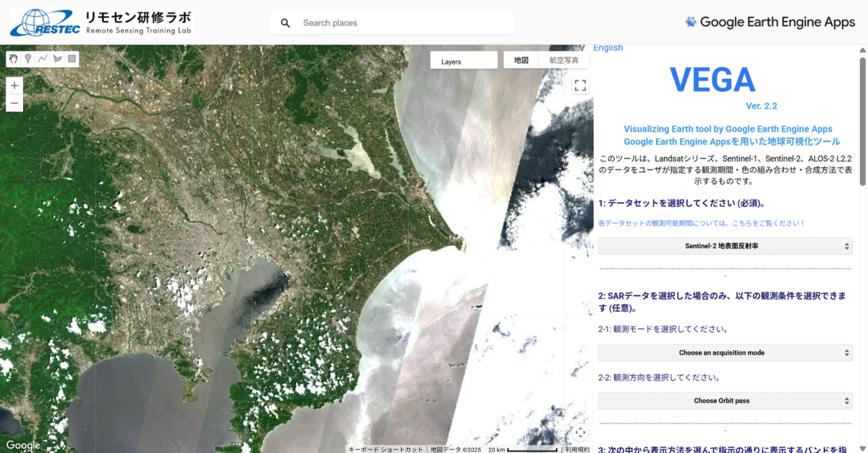Open the Sentinel-2 dataset dropdown
The width and height of the screenshot is (868, 453).
click(725, 246)
